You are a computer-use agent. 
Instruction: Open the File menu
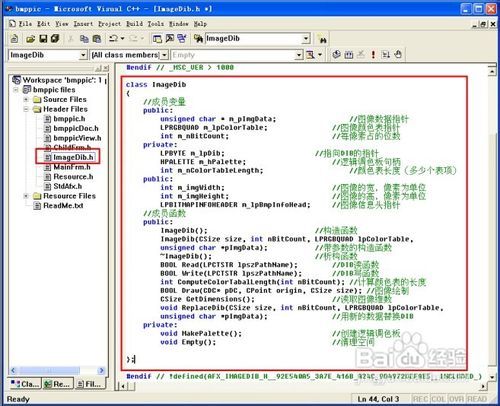25,24
